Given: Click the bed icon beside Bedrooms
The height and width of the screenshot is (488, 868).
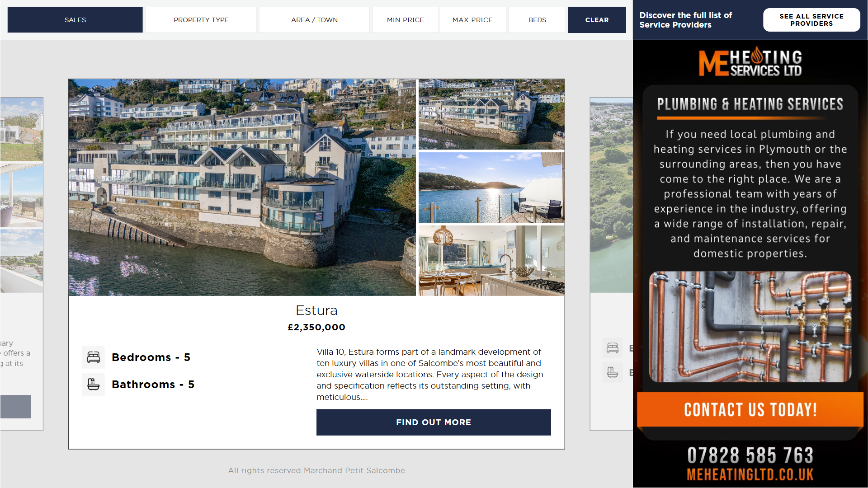Looking at the screenshot, I should (x=94, y=357).
